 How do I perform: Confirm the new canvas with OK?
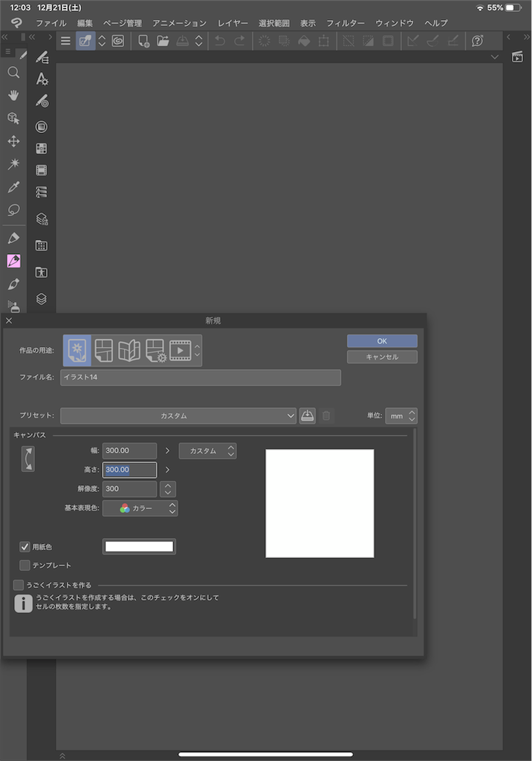382,340
